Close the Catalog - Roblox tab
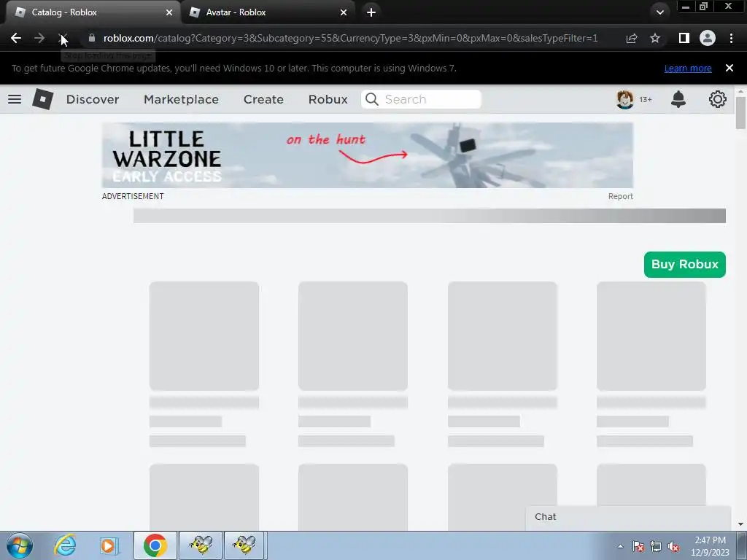This screenshot has height=560, width=747. [x=169, y=12]
